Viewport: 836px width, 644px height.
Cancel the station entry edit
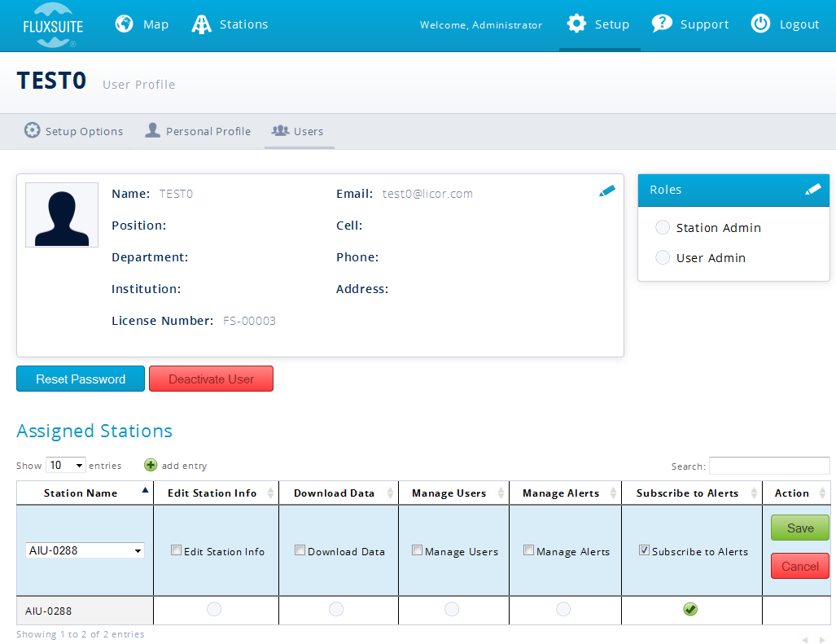(x=799, y=566)
